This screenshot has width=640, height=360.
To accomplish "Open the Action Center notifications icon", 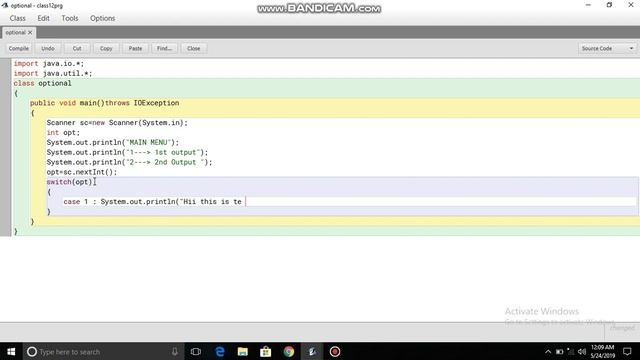I will 627,351.
